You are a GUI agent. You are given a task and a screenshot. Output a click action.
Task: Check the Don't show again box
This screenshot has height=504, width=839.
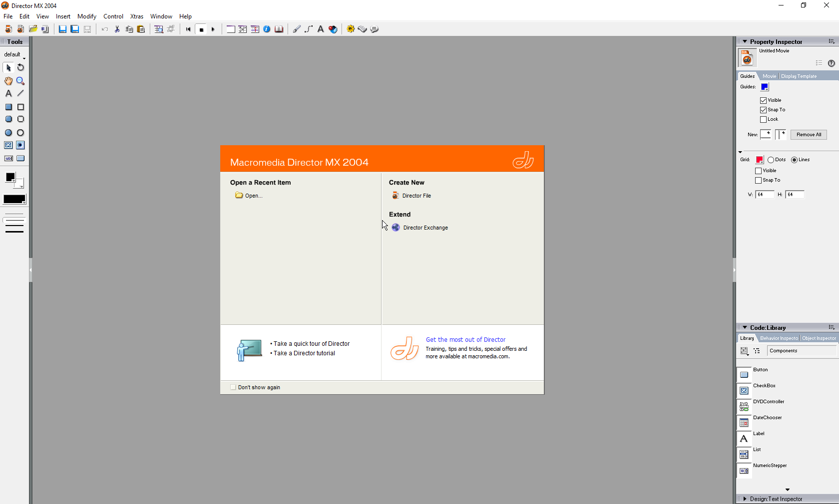point(233,387)
